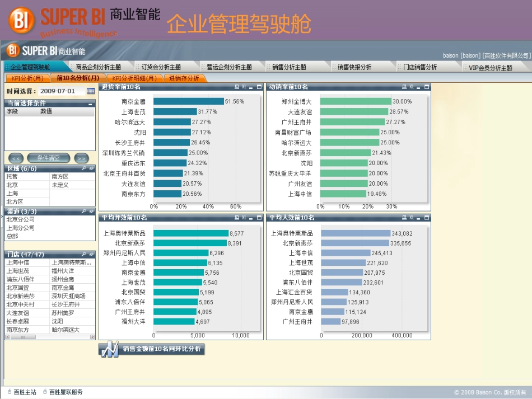The width and height of the screenshot is (532, 399).
Task: Search within the 渠道 list box
Action: 84,211
